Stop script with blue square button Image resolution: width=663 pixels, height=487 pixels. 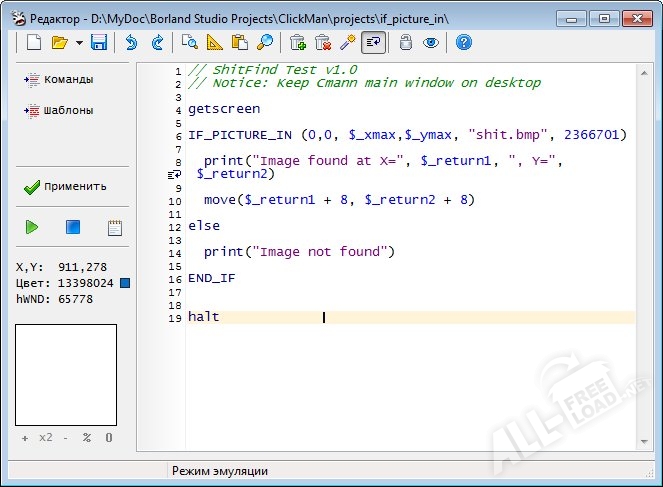pos(73,227)
